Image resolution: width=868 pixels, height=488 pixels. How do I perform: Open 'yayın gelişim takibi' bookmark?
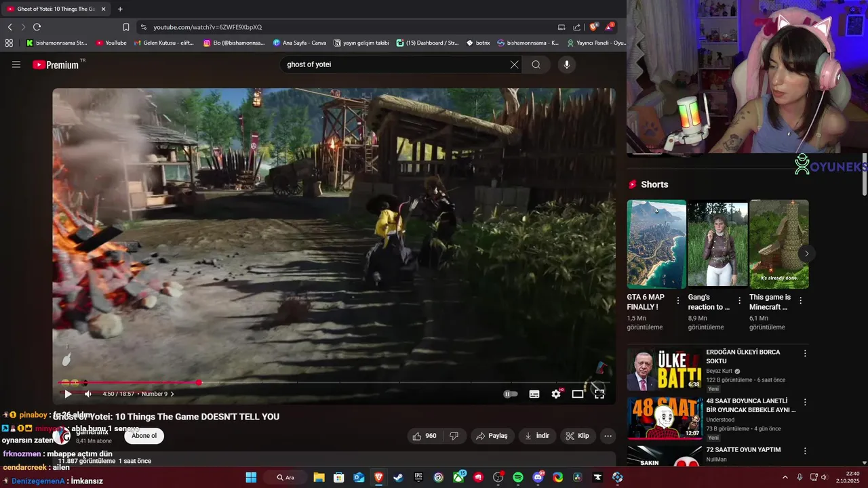point(361,43)
